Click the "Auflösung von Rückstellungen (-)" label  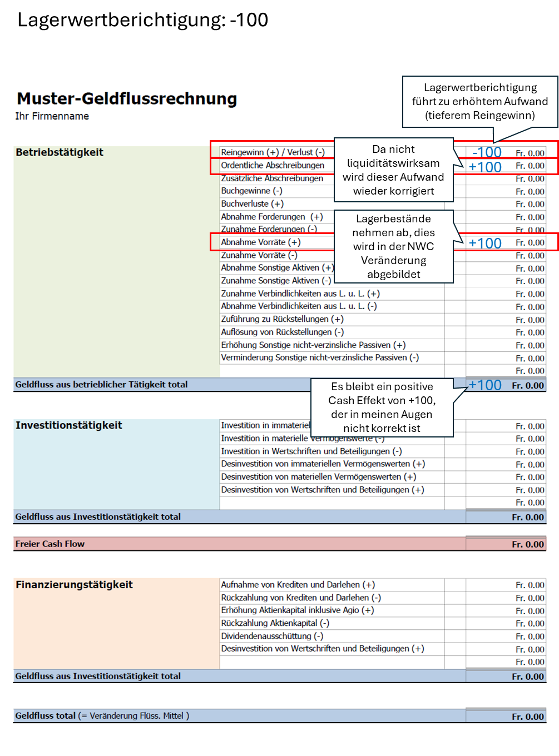pyautogui.click(x=283, y=332)
